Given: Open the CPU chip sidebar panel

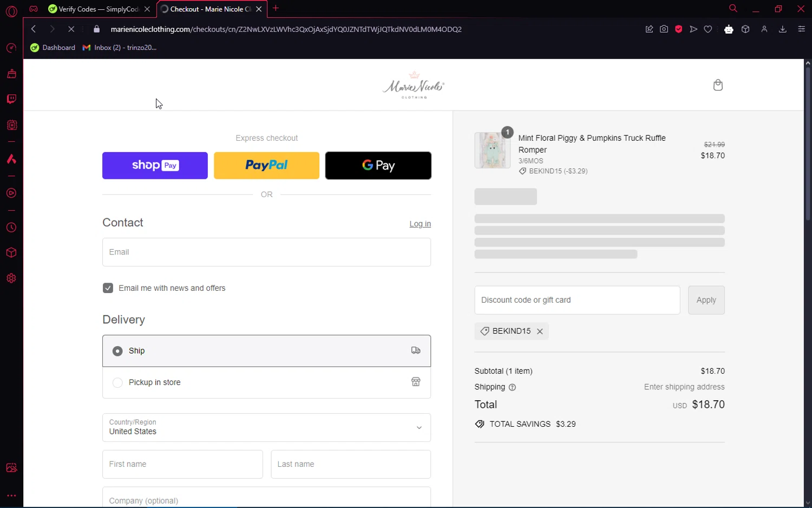Looking at the screenshot, I should 11,125.
